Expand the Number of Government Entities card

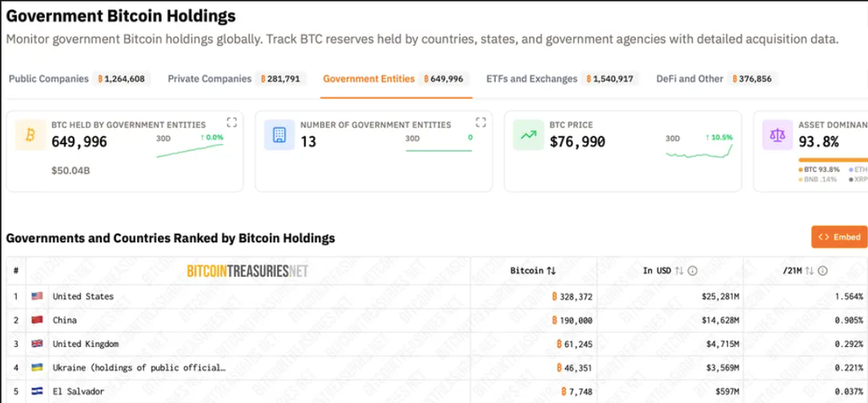[481, 122]
